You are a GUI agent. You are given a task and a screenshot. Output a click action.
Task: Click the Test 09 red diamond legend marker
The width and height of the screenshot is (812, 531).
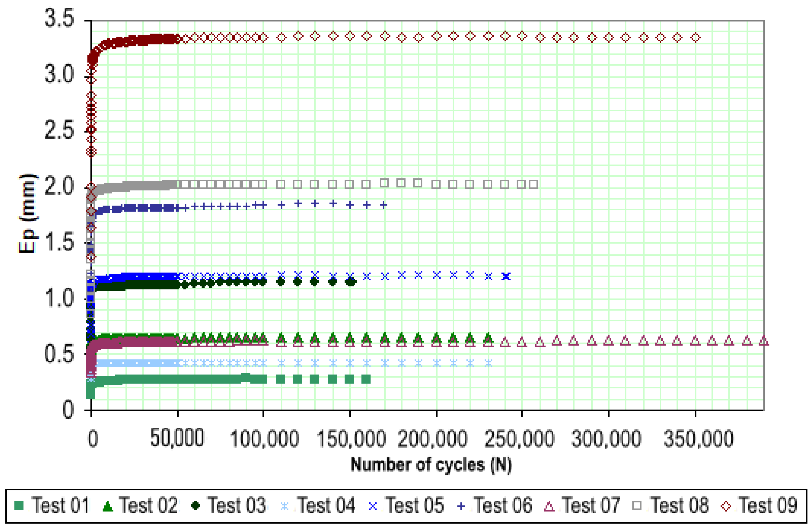click(x=726, y=506)
